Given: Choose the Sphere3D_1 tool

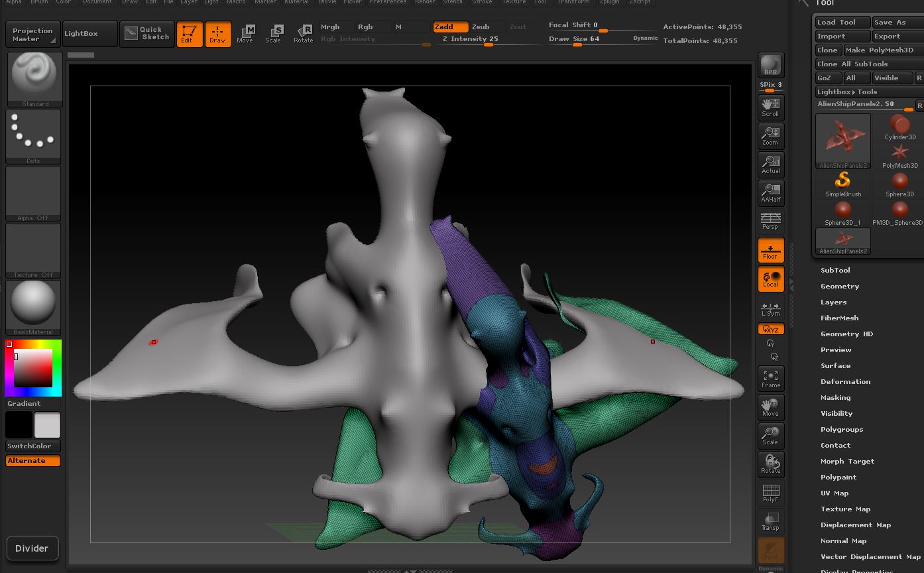Looking at the screenshot, I should [x=843, y=213].
